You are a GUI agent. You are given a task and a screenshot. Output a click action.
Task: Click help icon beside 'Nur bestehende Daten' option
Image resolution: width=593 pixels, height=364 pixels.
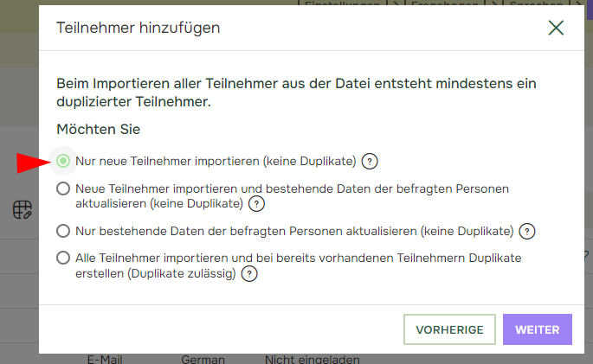tap(527, 232)
